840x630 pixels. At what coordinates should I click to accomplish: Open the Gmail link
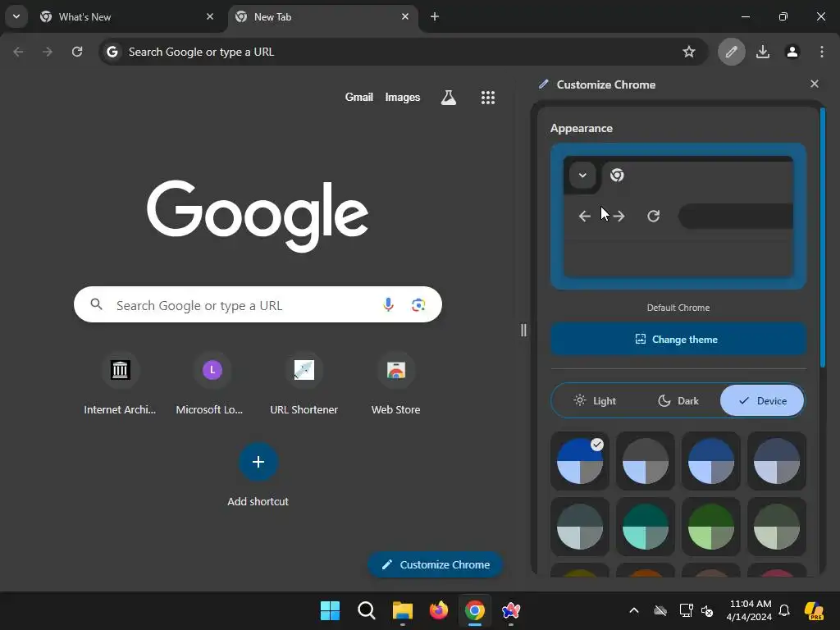359,97
